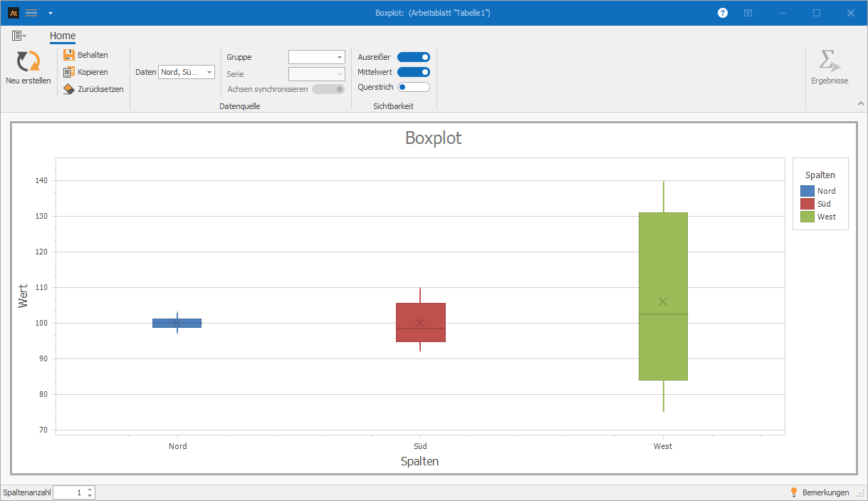Enable the Querstrich toggle
This screenshot has width=868, height=501.
414,87
